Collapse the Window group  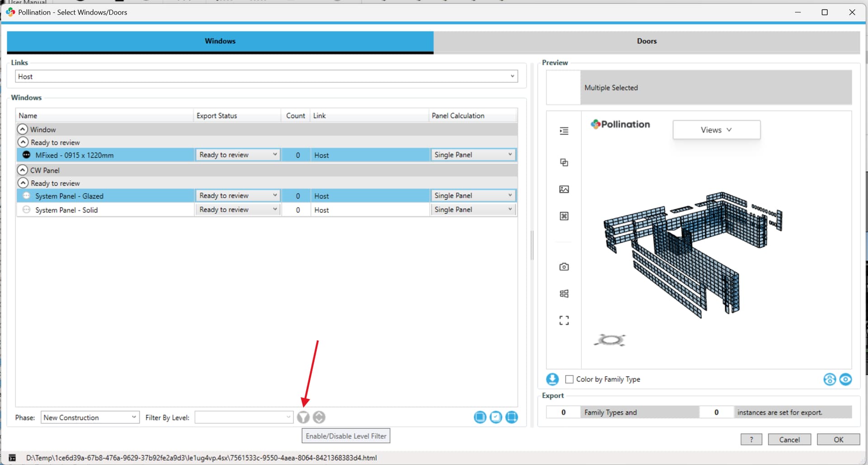[23, 129]
